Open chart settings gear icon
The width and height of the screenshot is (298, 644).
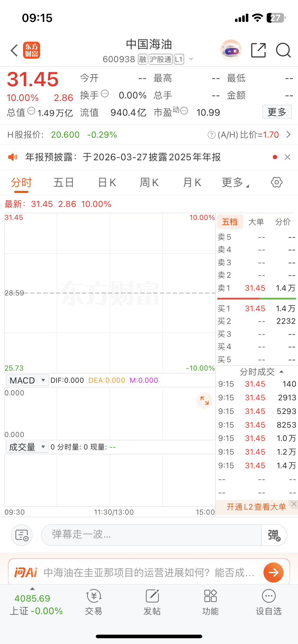tap(276, 182)
